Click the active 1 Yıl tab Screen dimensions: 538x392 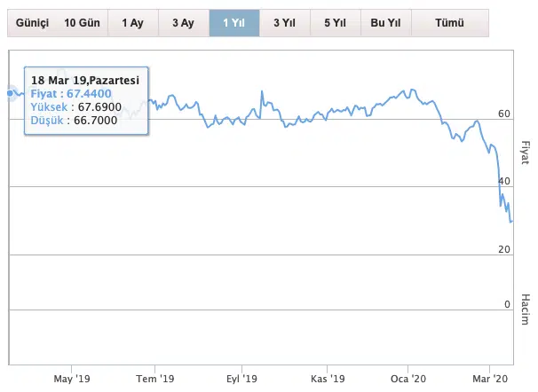[x=233, y=23]
